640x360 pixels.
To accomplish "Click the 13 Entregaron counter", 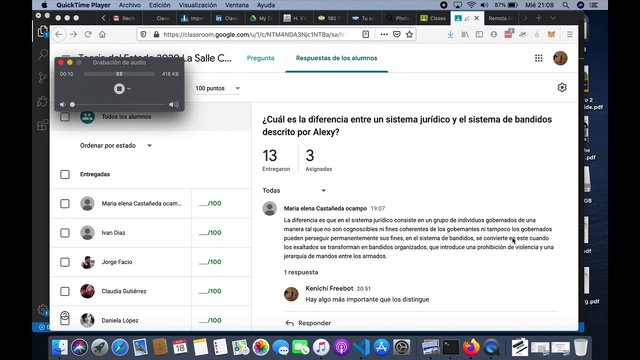I will 276,160.
